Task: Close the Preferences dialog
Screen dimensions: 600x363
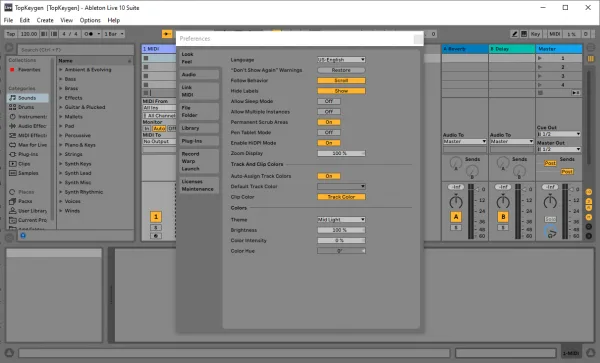Action: click(x=418, y=39)
